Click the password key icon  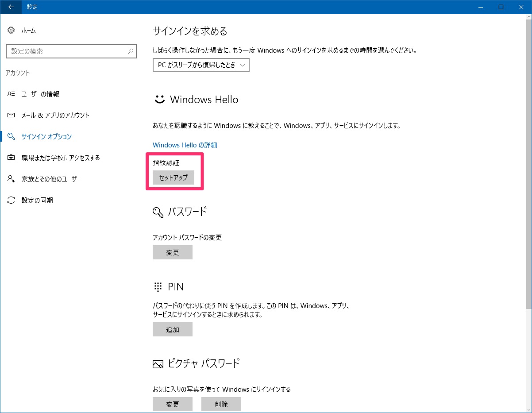(x=158, y=212)
